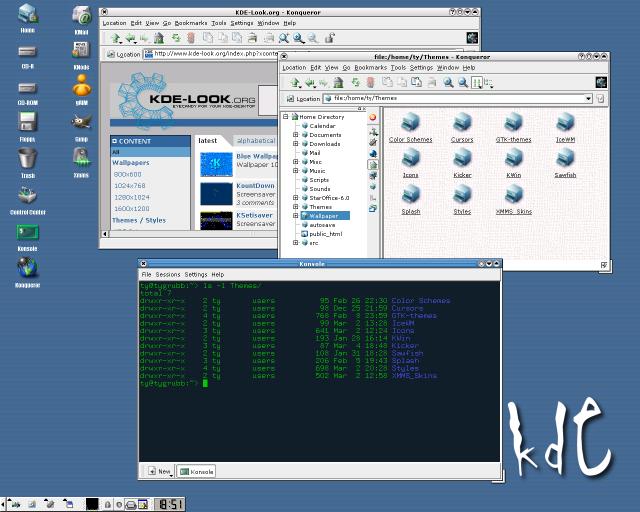Expand the Downloads folder in the tree
The image size is (640, 512).
point(296,144)
